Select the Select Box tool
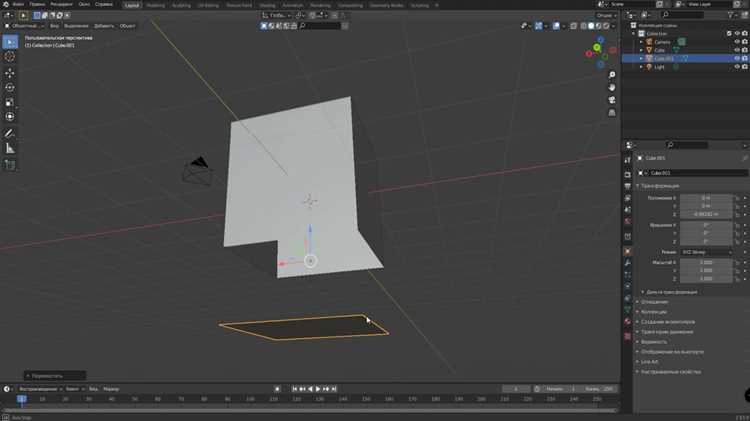 click(10, 42)
